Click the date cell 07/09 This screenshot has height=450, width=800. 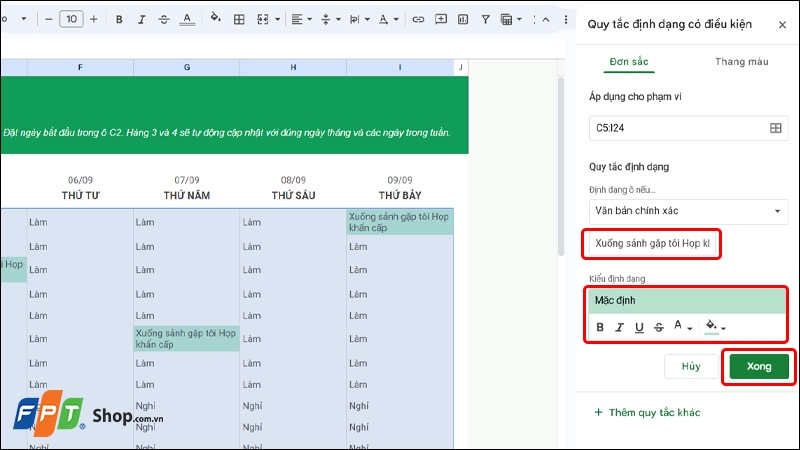point(187,180)
